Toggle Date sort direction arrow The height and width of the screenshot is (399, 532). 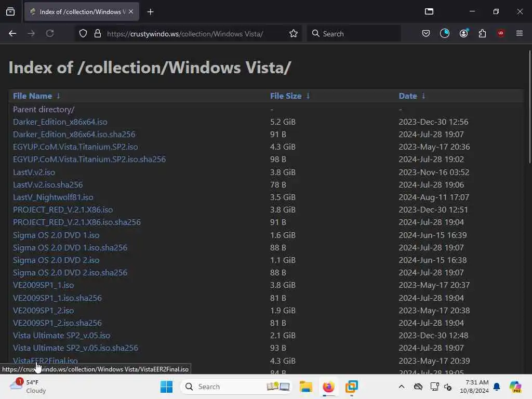tap(423, 96)
